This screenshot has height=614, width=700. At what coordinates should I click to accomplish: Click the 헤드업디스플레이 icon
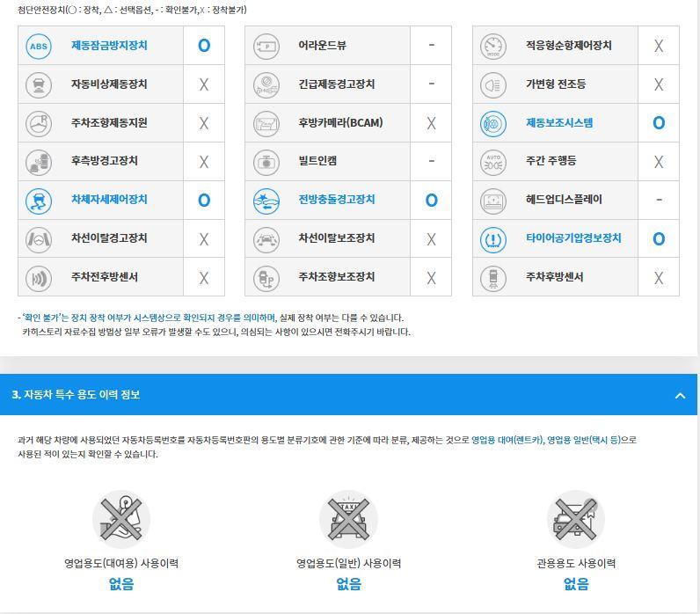(x=493, y=201)
